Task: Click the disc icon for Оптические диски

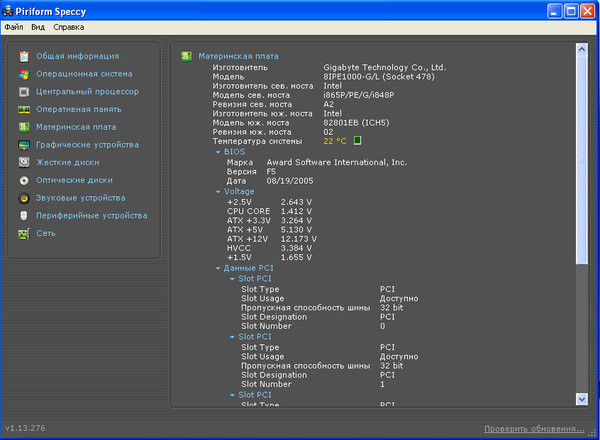Action: click(x=24, y=180)
